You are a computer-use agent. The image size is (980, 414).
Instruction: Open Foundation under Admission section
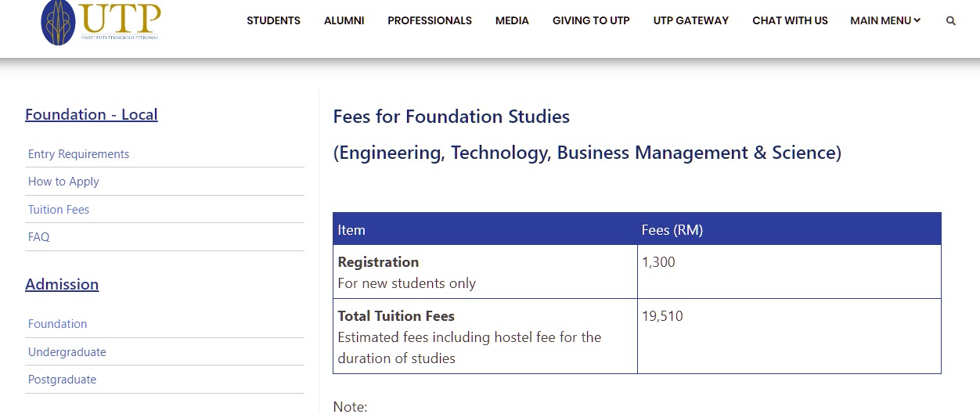tap(57, 324)
